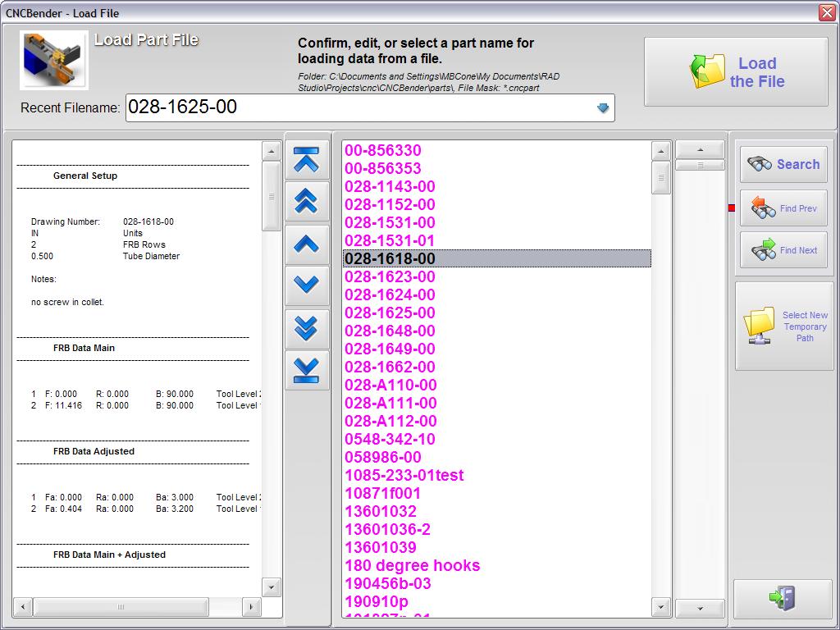Click Find Prev button

pyautogui.click(x=783, y=208)
